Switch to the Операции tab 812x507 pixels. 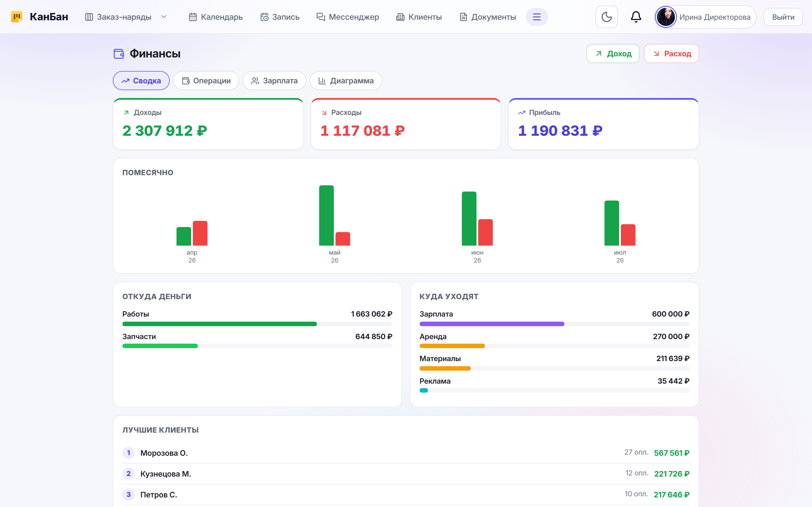pyautogui.click(x=206, y=81)
